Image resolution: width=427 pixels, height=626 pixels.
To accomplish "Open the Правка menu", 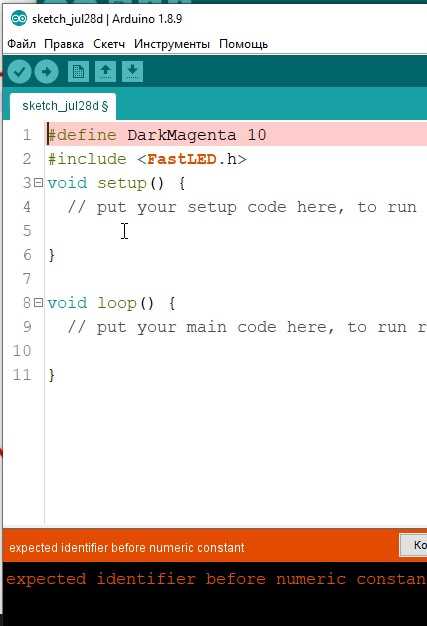I will point(64,44).
